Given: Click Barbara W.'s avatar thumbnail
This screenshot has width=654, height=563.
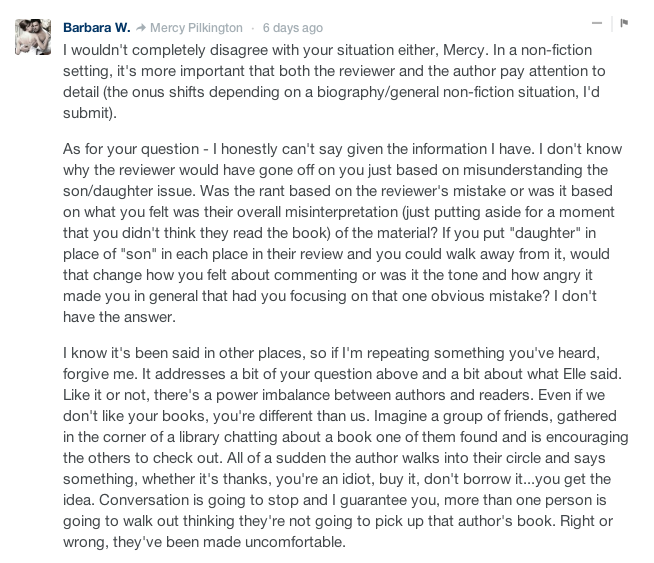Looking at the screenshot, I should 34,36.
